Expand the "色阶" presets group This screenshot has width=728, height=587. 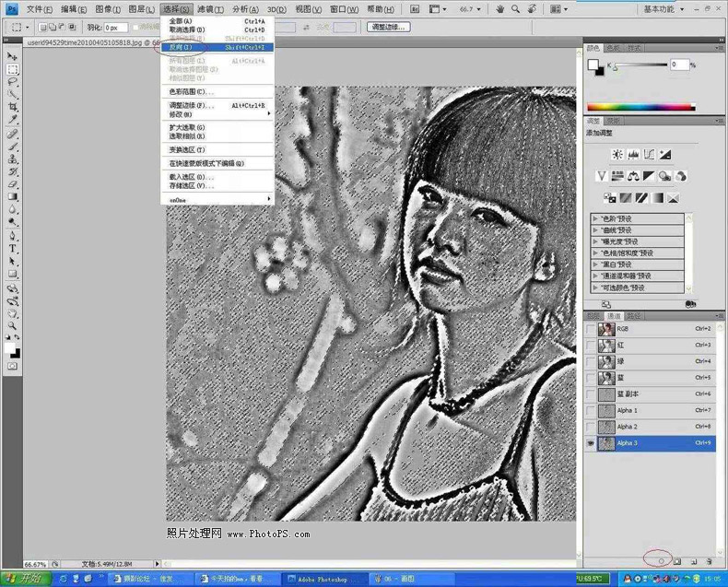pyautogui.click(x=595, y=218)
